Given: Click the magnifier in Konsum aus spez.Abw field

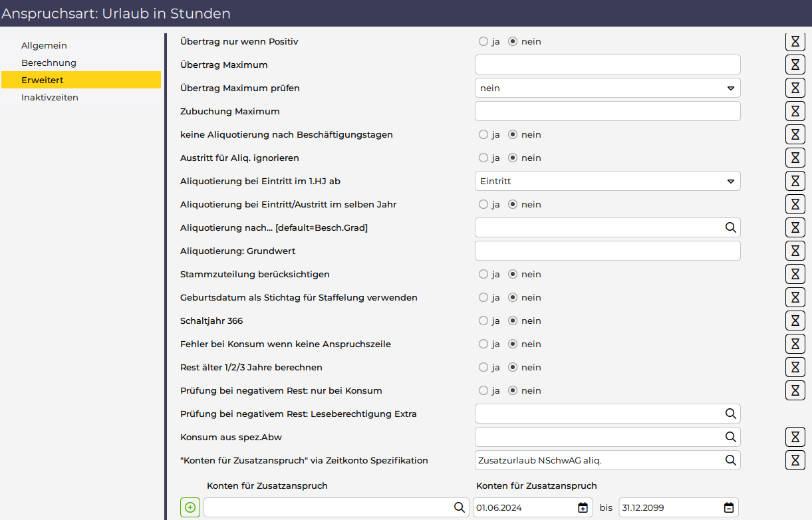Looking at the screenshot, I should click(730, 437).
